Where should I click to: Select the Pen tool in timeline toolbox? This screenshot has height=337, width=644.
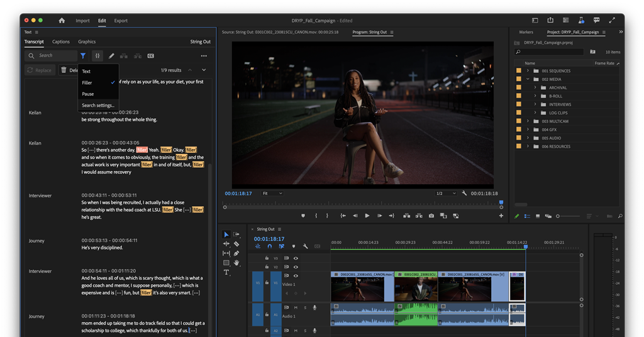tap(236, 253)
